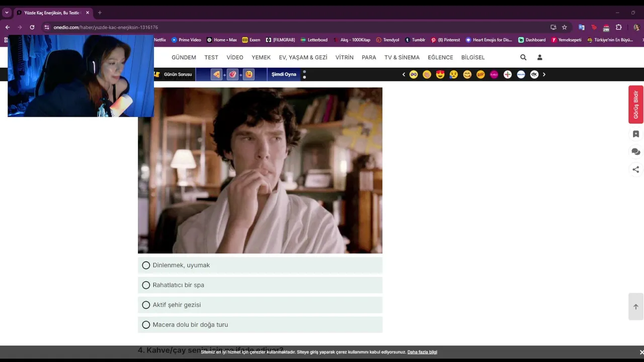Open site information icon in address bar
This screenshot has width=644, height=362.
(x=47, y=27)
